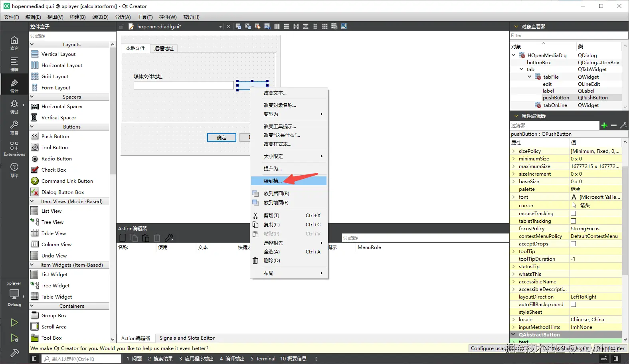Collapse HOpenMediaDlg tree node
Screen dimensions: 629x364
pos(514,55)
